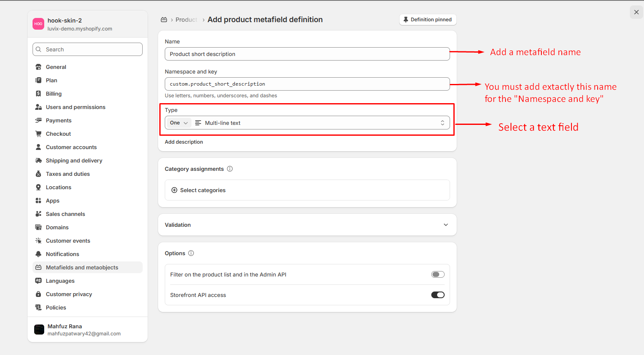Click the Add description link
Viewport: 644px width, 355px height.
tap(184, 142)
